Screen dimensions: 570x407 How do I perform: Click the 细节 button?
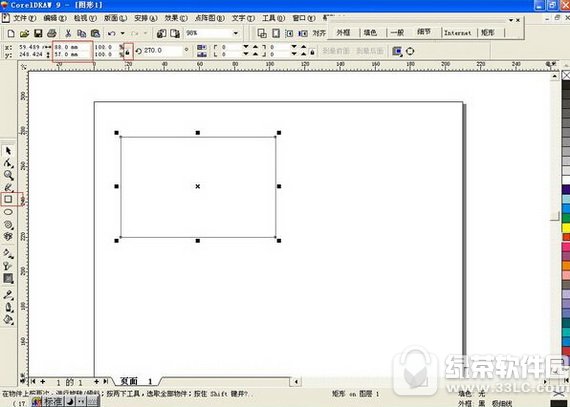(x=424, y=32)
